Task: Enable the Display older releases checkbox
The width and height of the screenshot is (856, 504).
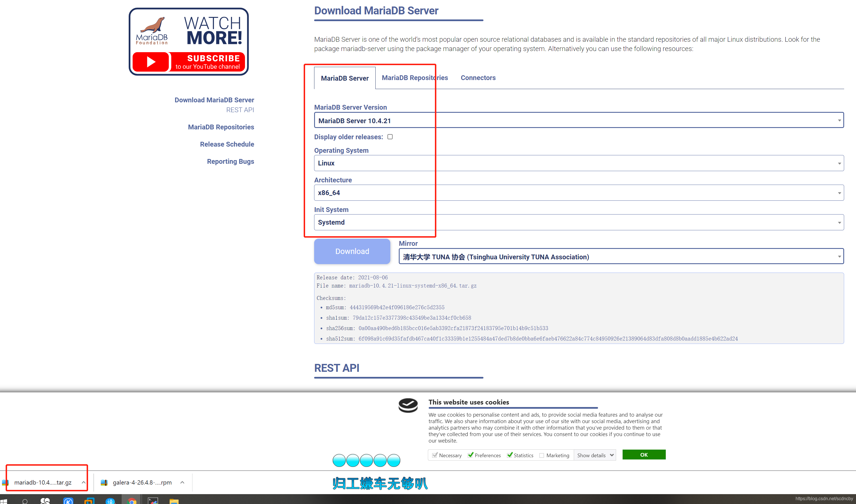Action: tap(390, 136)
